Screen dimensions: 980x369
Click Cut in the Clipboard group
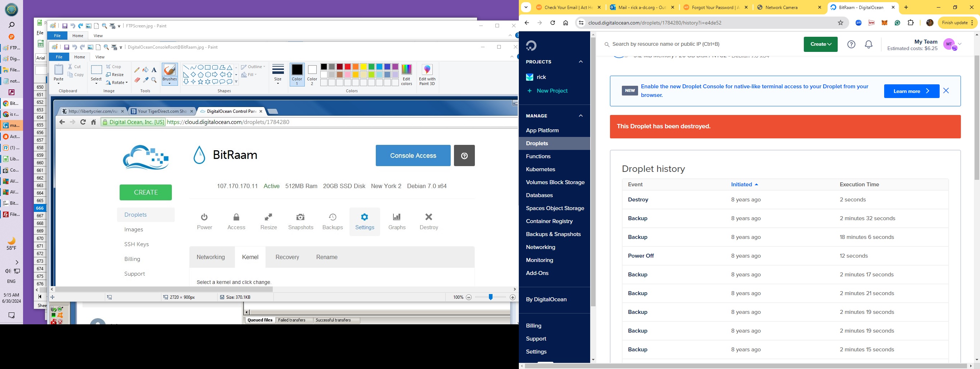click(75, 67)
